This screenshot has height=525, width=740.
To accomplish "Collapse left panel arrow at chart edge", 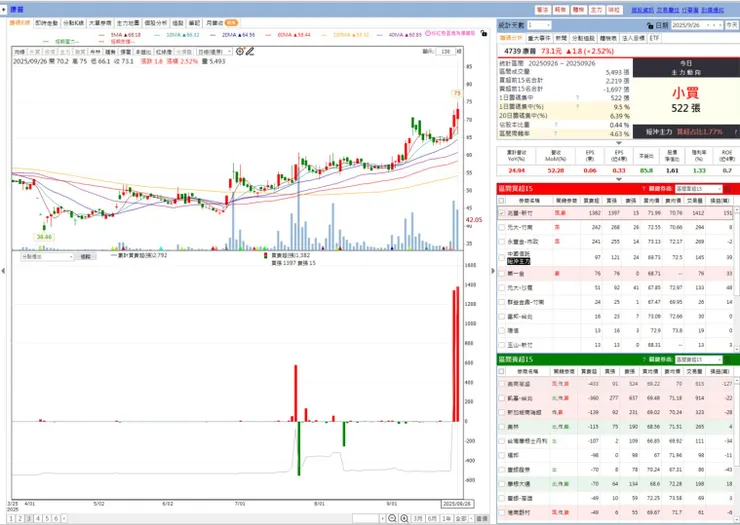I will pos(3,271).
